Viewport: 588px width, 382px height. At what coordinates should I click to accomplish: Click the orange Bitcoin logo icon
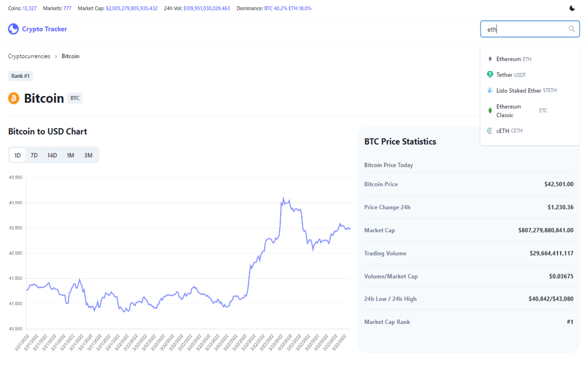pos(14,98)
